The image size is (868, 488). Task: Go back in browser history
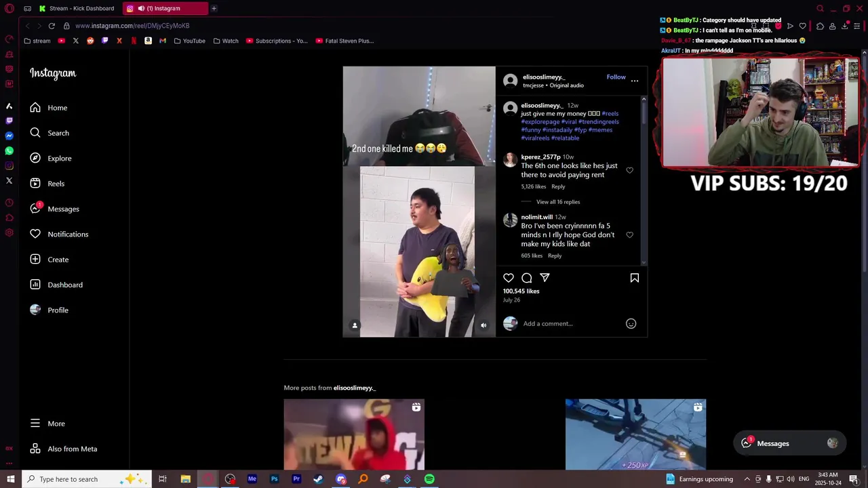pos(27,26)
